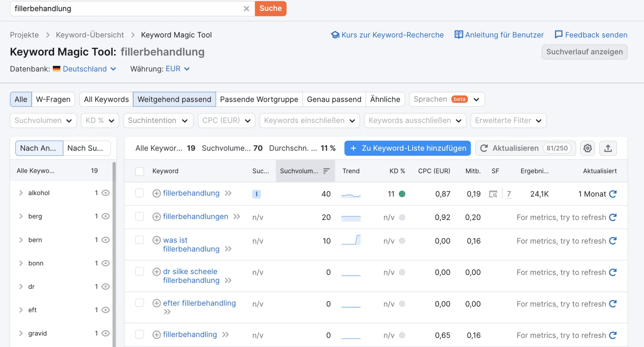
Task: Switch to Passende Wortgruppe tab
Action: (259, 99)
